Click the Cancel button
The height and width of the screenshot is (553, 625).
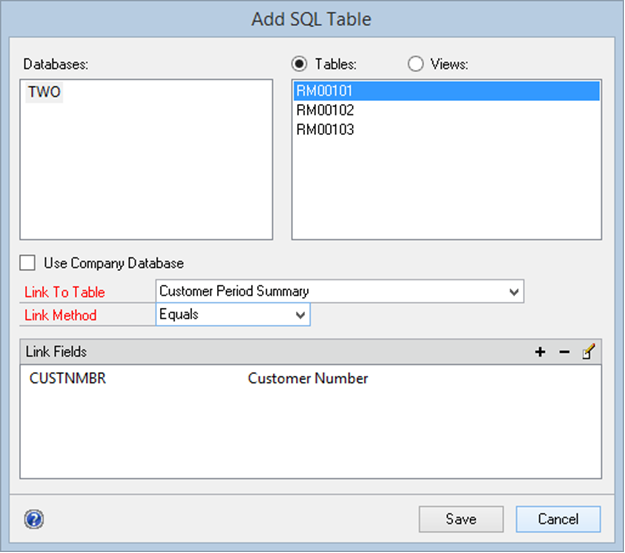coord(558,519)
